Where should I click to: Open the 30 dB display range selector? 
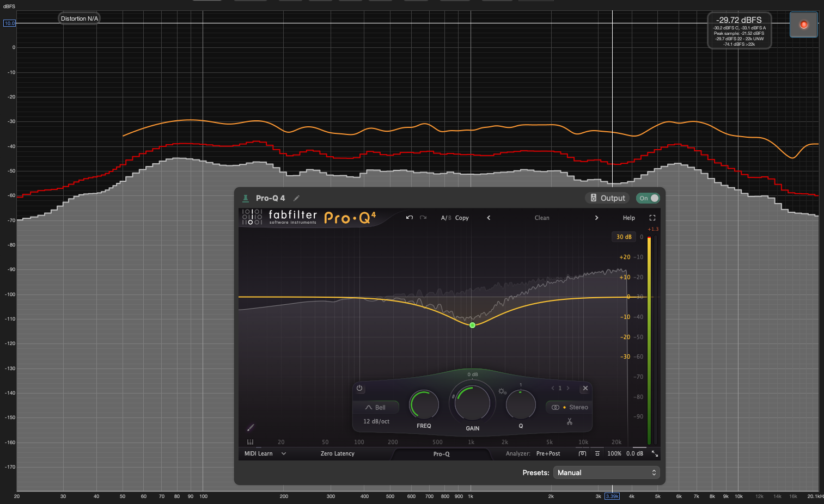[x=624, y=237]
